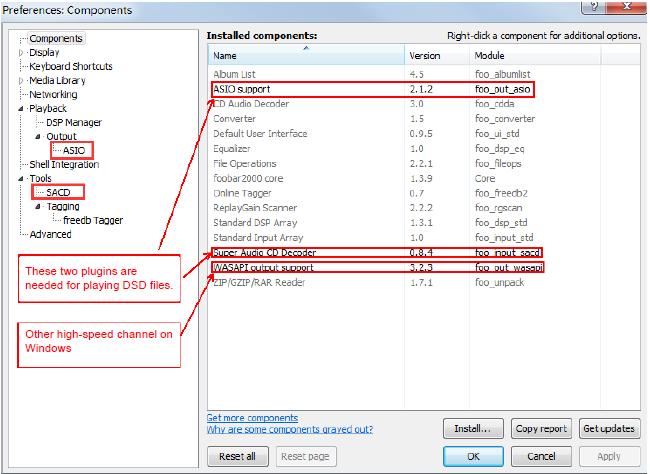Open the DSP Manager page
Screen dimensions: 650x474
(x=74, y=123)
